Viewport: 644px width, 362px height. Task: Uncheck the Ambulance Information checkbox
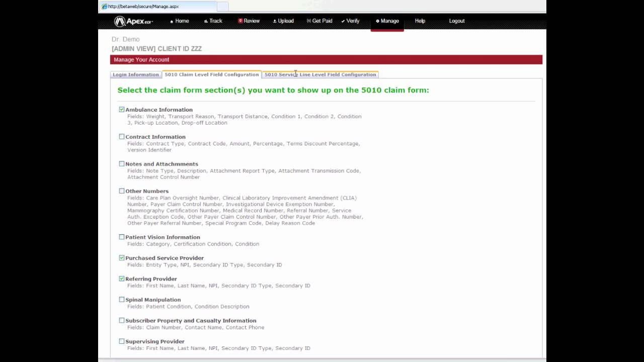coord(122,109)
